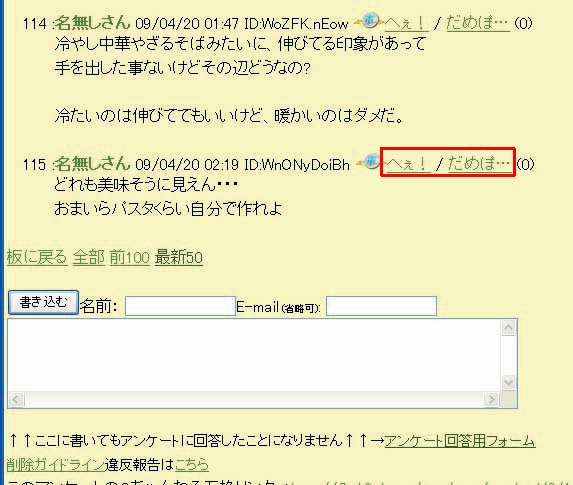The width and height of the screenshot is (573, 485).
Task: Vote だめぽ… on post 115
Action: (479, 164)
